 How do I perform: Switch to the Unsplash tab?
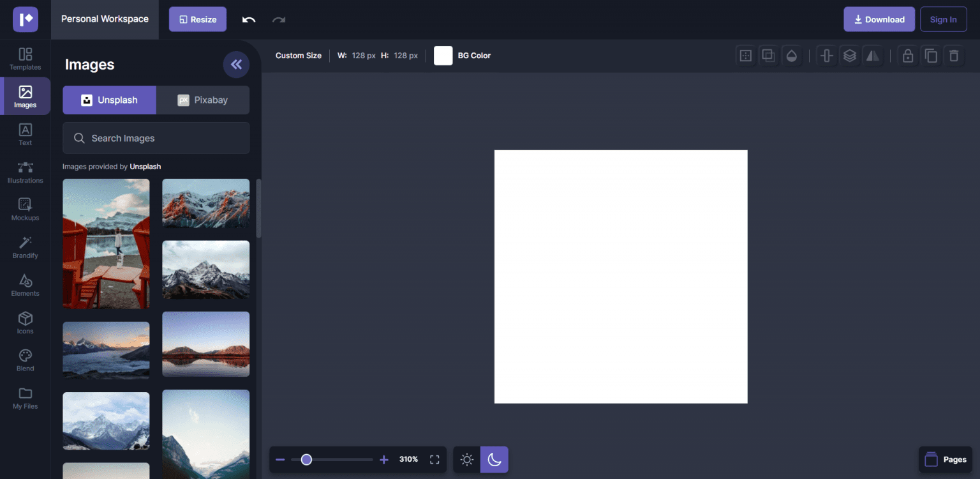coord(109,100)
